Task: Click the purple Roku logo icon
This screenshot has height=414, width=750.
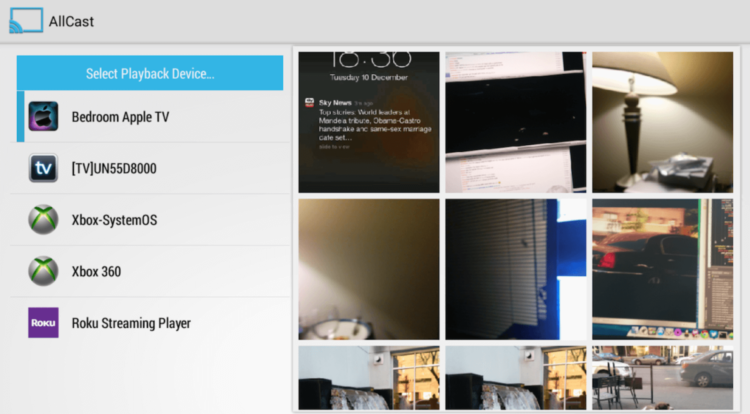Action: 43,323
